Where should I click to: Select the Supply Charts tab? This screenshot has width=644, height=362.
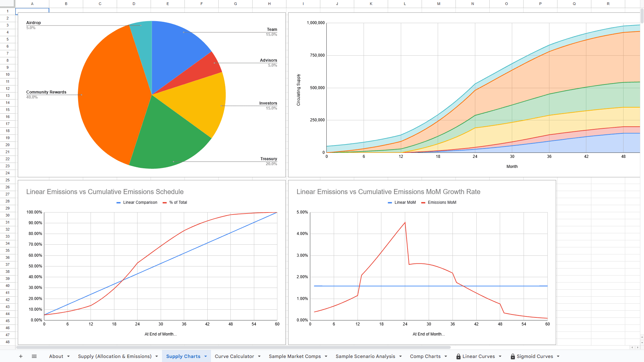[183, 356]
